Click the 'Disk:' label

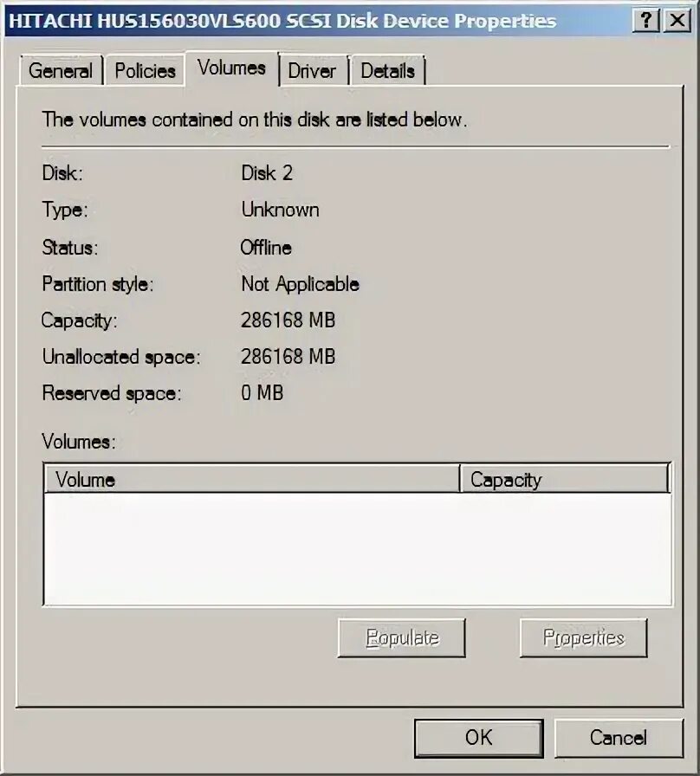coord(62,173)
